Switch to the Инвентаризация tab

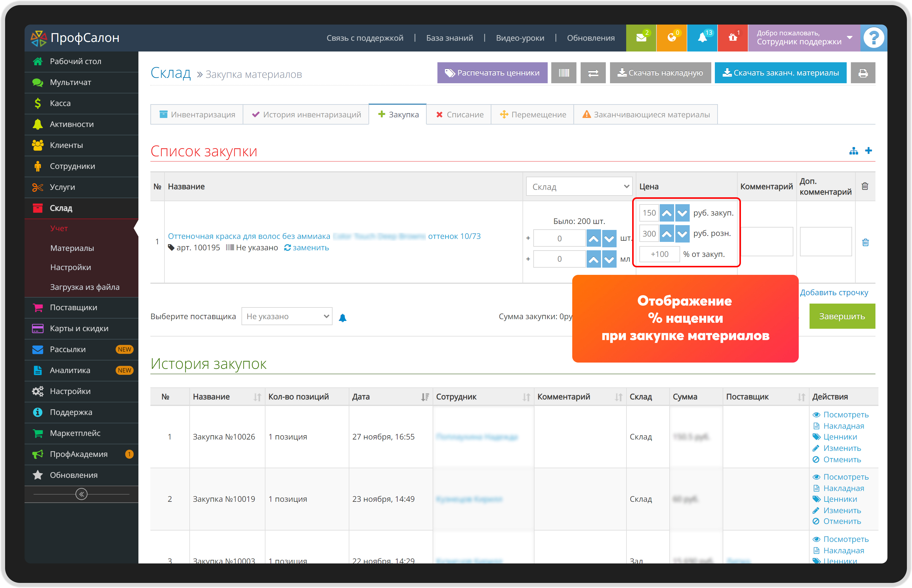tap(197, 115)
